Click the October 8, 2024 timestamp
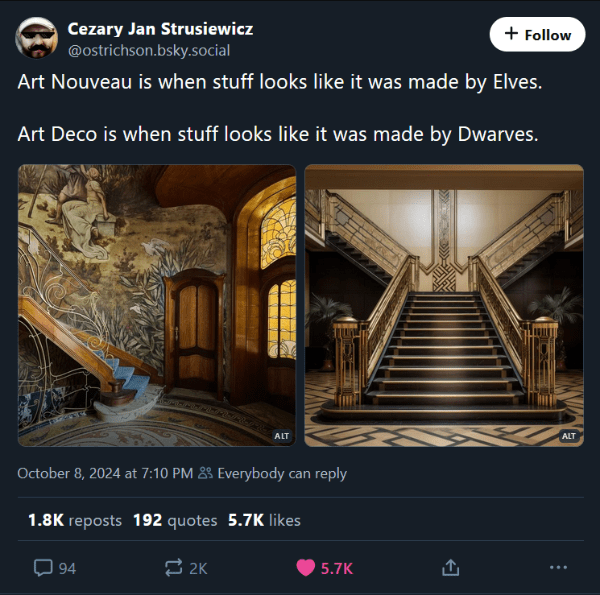The image size is (600, 595). click(105, 473)
